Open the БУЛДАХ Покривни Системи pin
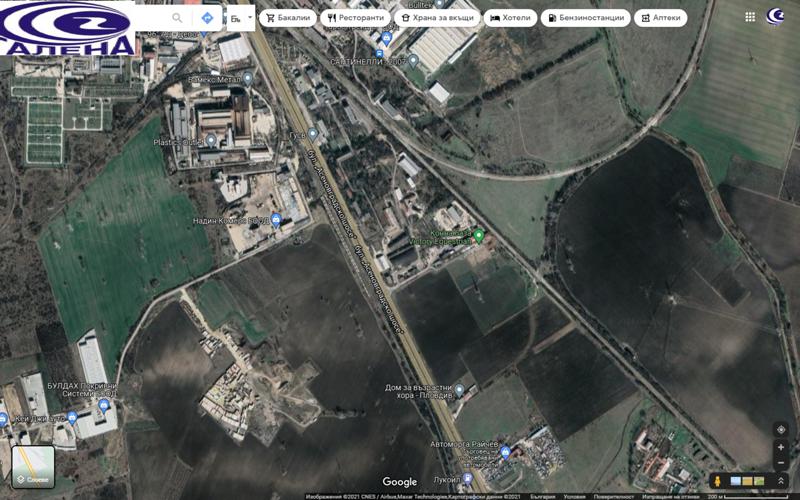 click(x=104, y=406)
